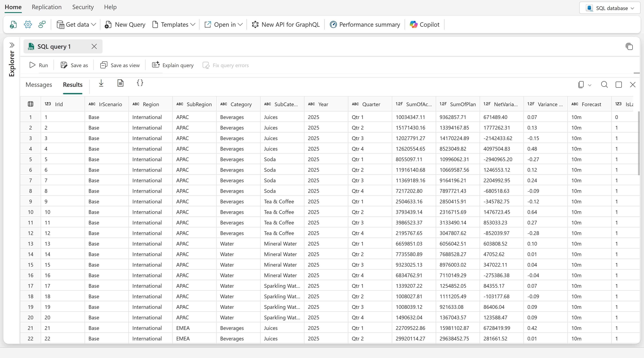Run the SQL query

[x=38, y=65]
